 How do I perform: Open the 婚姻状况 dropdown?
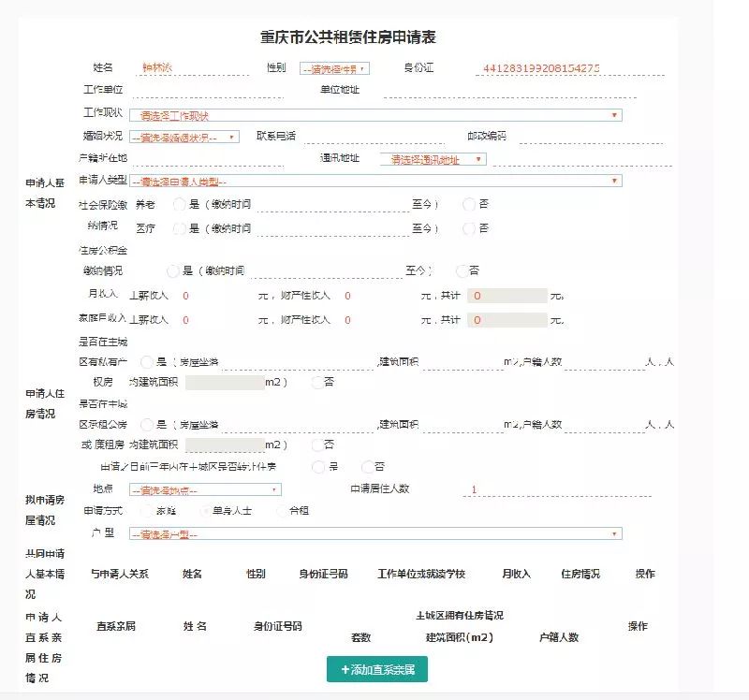(184, 137)
